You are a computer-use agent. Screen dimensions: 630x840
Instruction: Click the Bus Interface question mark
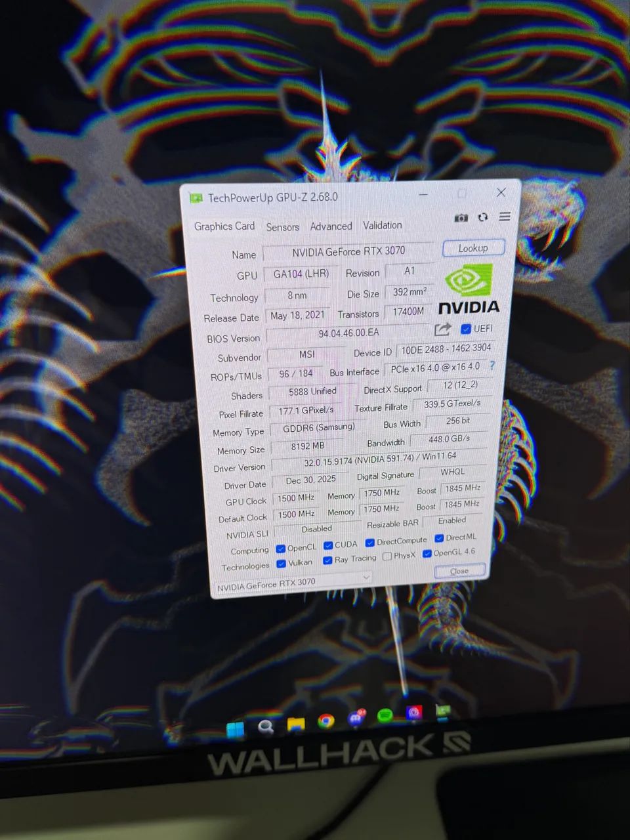[x=492, y=366]
